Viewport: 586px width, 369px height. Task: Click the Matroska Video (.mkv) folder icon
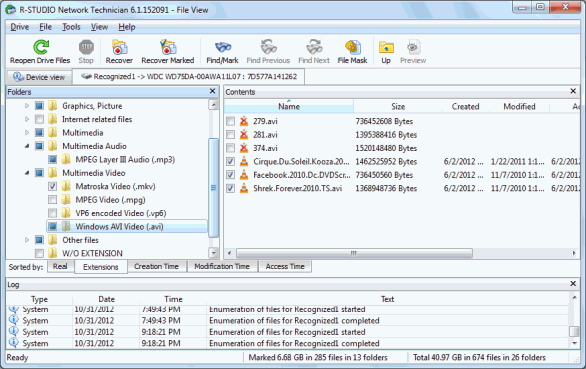pyautogui.click(x=66, y=186)
